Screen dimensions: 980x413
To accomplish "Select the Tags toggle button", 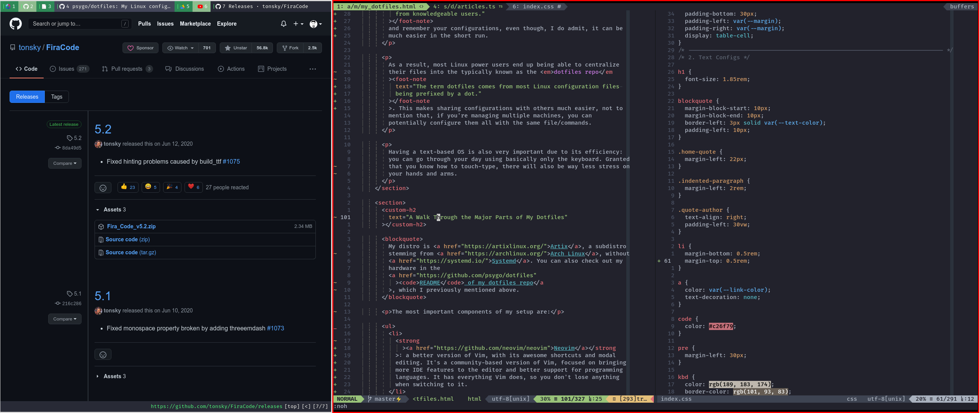I will tap(57, 97).
